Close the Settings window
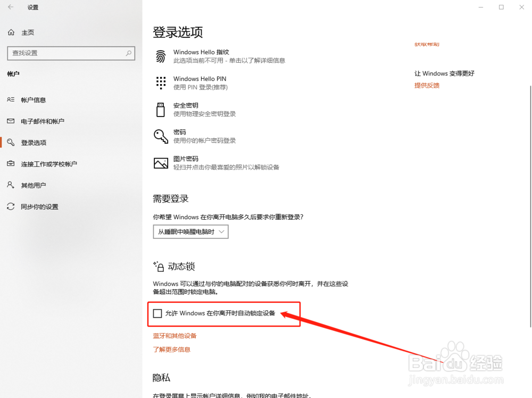Screen dimensions: 532x398 pyautogui.click(x=521, y=7)
